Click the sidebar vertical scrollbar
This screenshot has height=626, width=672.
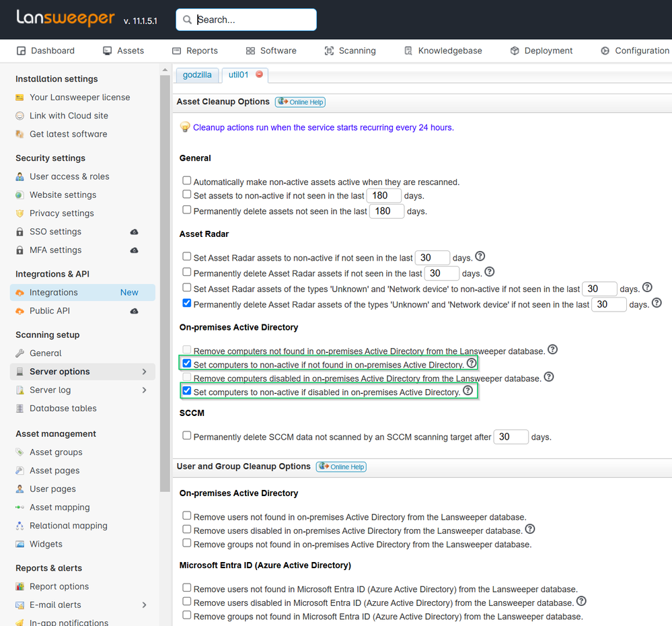pos(165,269)
